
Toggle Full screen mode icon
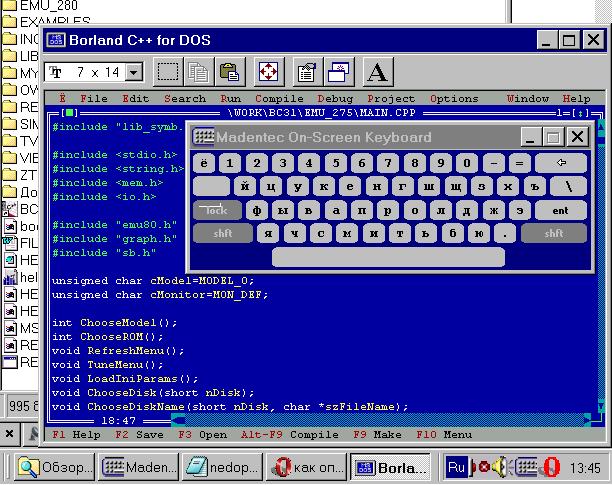[x=269, y=72]
